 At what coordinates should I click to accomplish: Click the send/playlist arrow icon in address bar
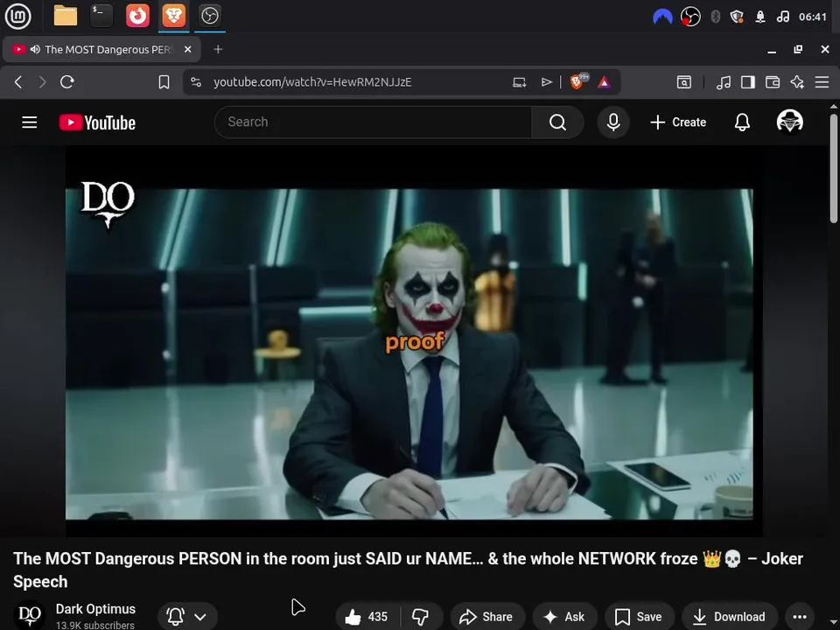click(546, 82)
